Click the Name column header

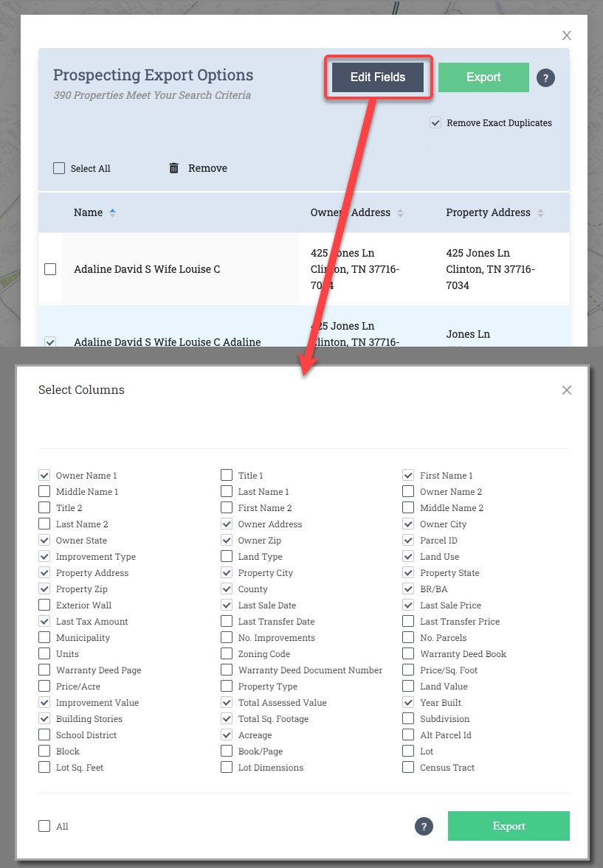click(88, 212)
